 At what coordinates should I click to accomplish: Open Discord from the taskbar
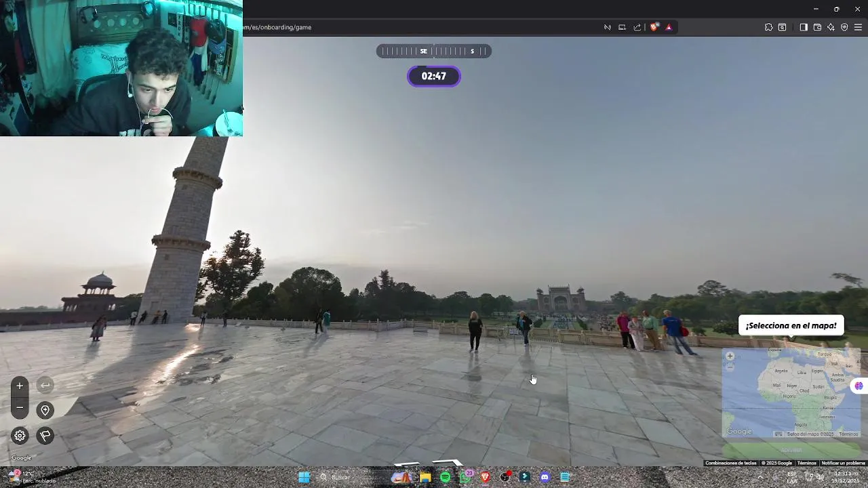(545, 477)
